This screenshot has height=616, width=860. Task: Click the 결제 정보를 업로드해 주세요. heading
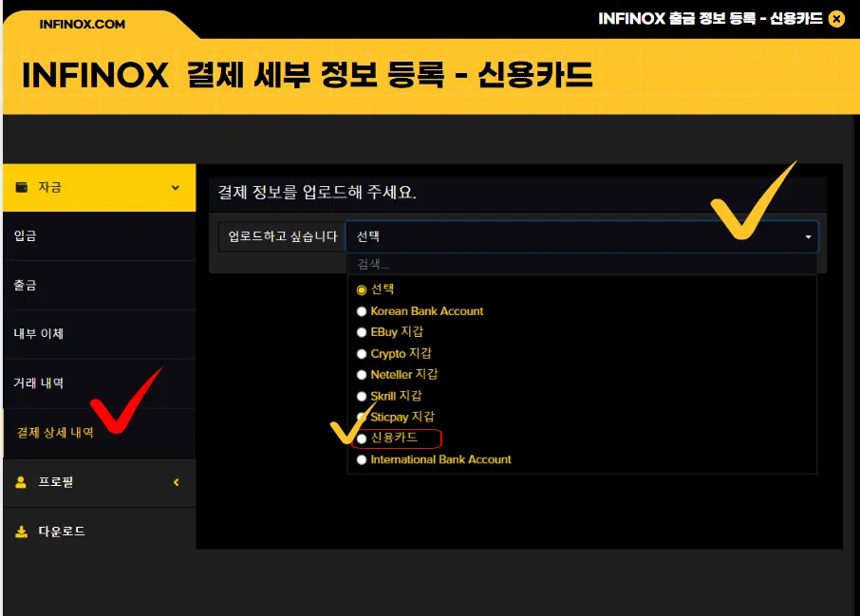317,192
